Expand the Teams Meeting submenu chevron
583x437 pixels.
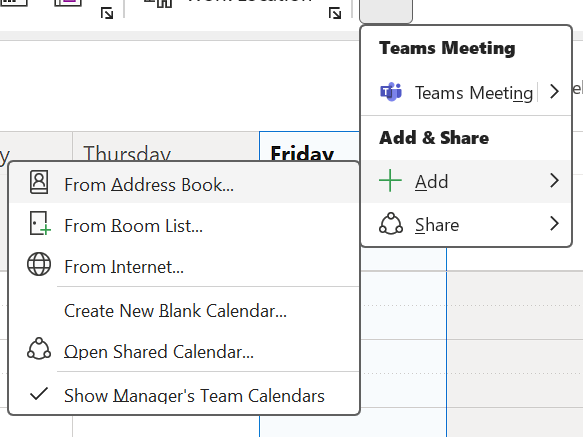tap(554, 91)
